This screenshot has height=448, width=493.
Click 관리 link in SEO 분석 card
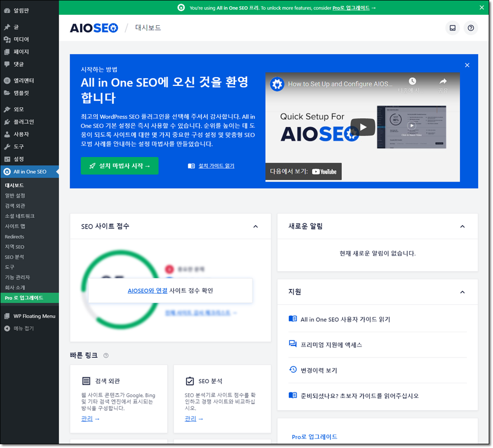pyautogui.click(x=191, y=419)
